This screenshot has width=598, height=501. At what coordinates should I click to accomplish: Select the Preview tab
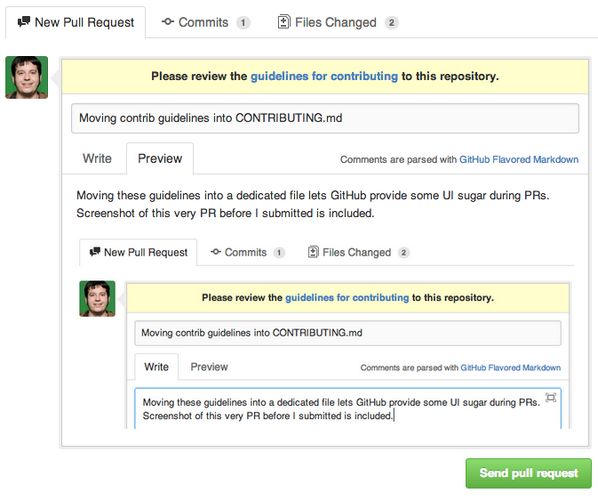coord(160,158)
